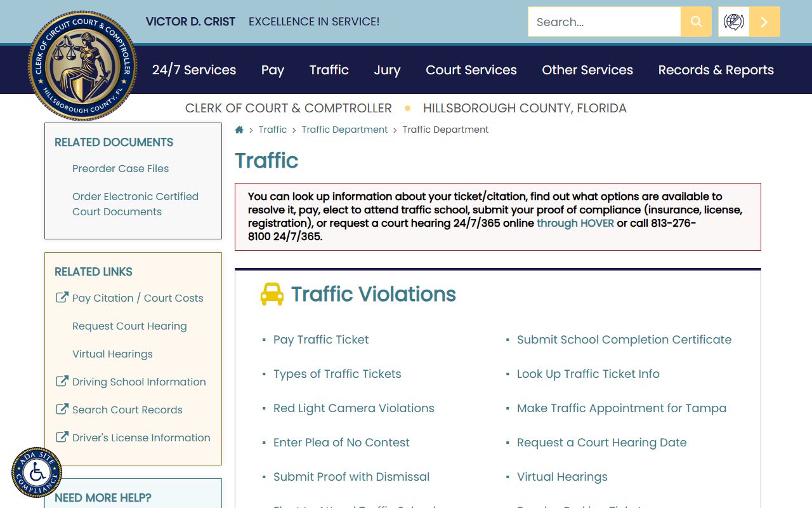Click the home icon in breadcrumb
This screenshot has height=508, width=812.
pos(239,130)
